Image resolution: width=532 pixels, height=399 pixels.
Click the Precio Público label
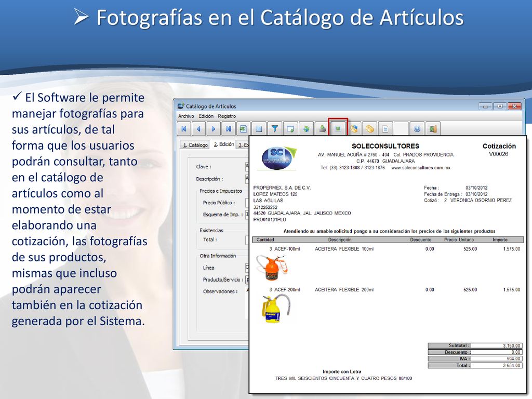[219, 203]
